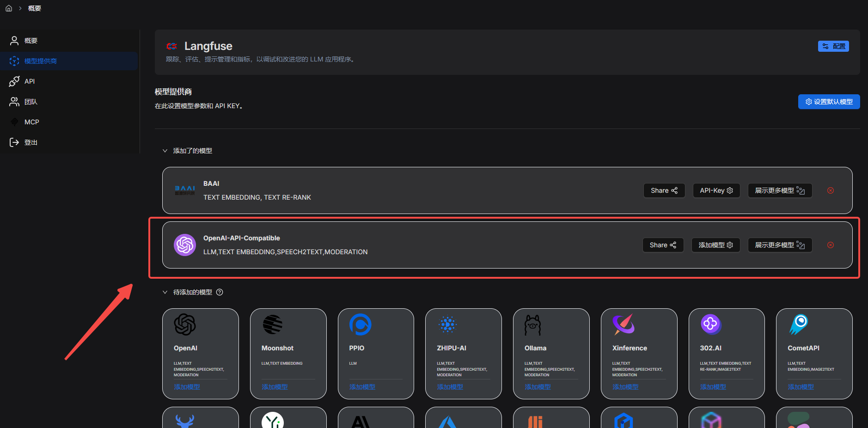Image resolution: width=868 pixels, height=428 pixels.
Task: Add model for OpenAI card
Action: [187, 387]
